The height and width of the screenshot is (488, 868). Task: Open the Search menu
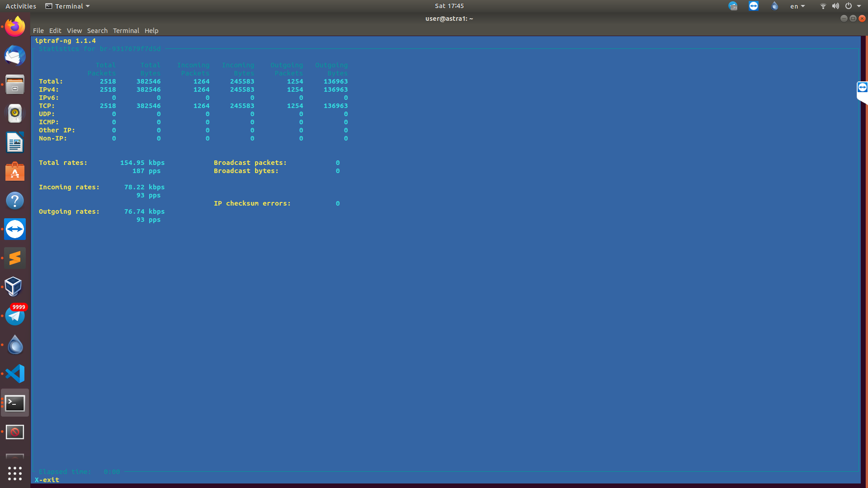[97, 31]
